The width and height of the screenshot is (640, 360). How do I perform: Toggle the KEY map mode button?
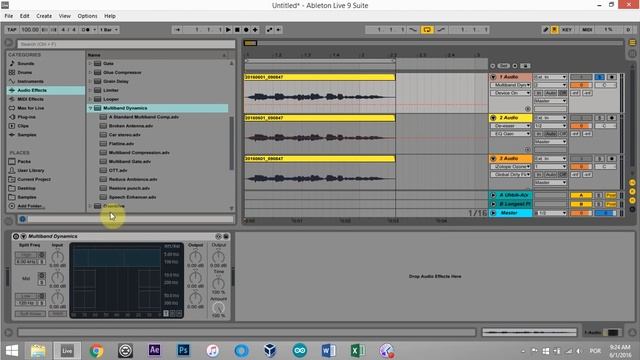pos(567,29)
